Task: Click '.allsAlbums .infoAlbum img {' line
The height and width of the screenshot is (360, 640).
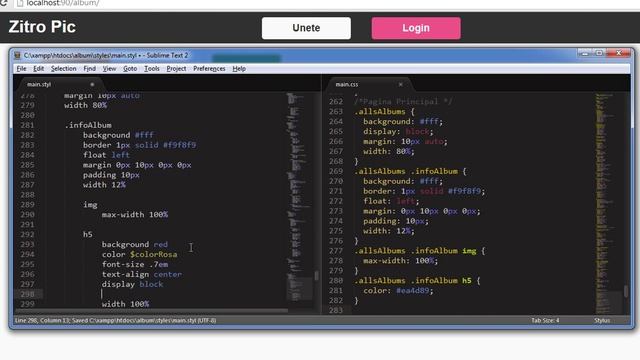Action: (x=420, y=251)
